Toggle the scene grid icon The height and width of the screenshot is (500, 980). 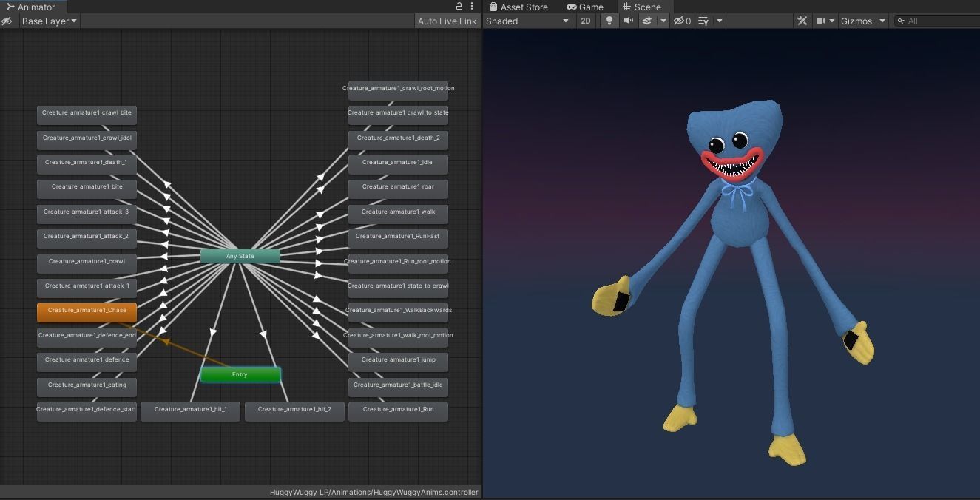pos(703,21)
